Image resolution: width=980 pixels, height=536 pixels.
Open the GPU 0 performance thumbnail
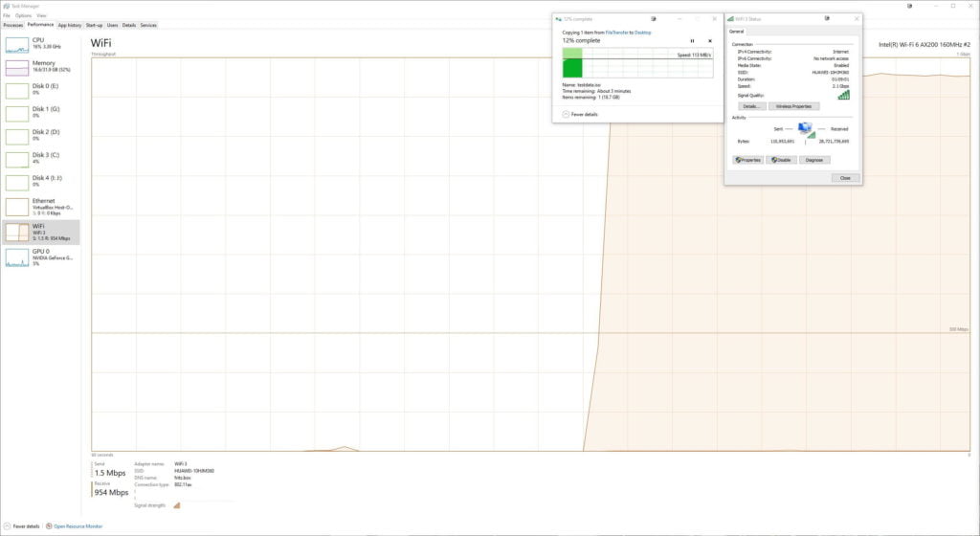[17, 257]
